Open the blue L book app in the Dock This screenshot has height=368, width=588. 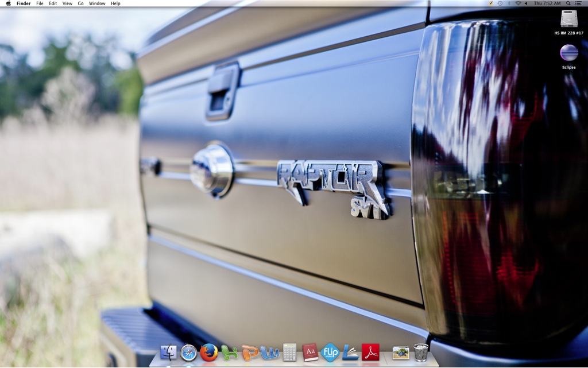[x=351, y=353]
